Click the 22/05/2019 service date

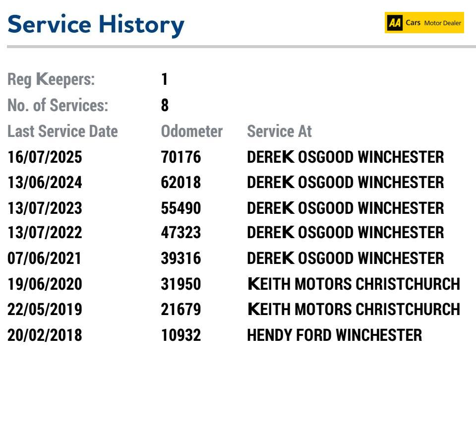[45, 309]
